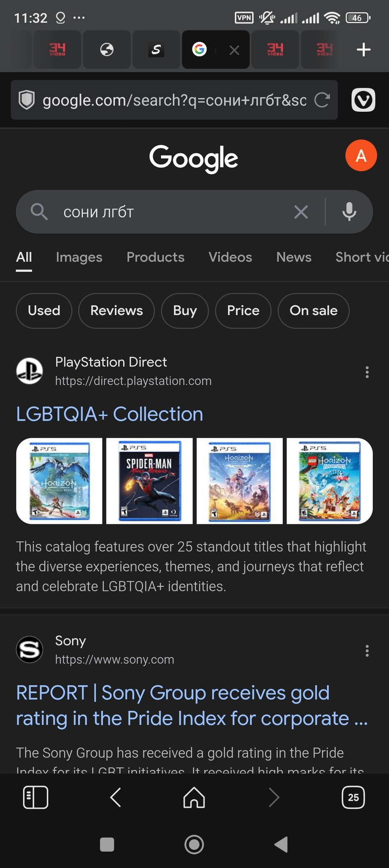Reload the page with the refresh icon
Image resolution: width=389 pixels, height=868 pixels.
click(x=322, y=100)
